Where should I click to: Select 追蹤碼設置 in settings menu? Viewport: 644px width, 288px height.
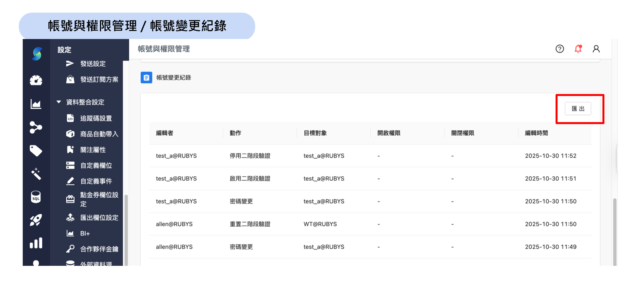pyautogui.click(x=96, y=118)
